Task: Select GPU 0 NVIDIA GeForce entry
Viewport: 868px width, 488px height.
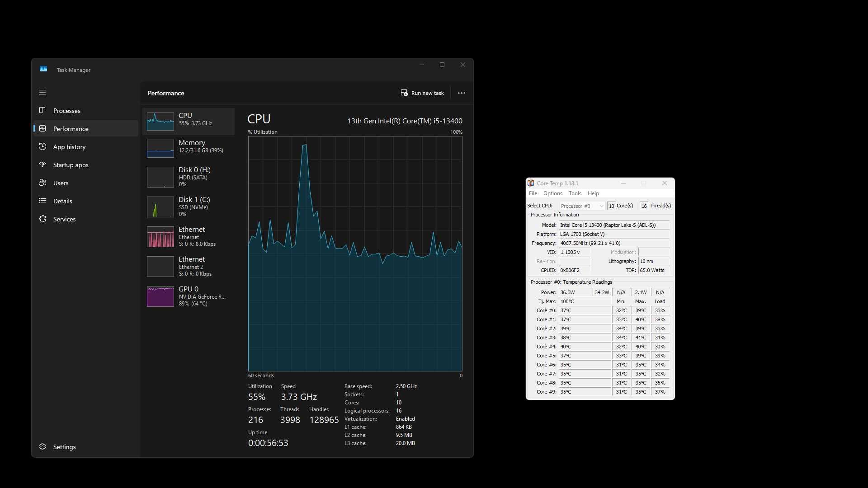Action: tap(189, 296)
